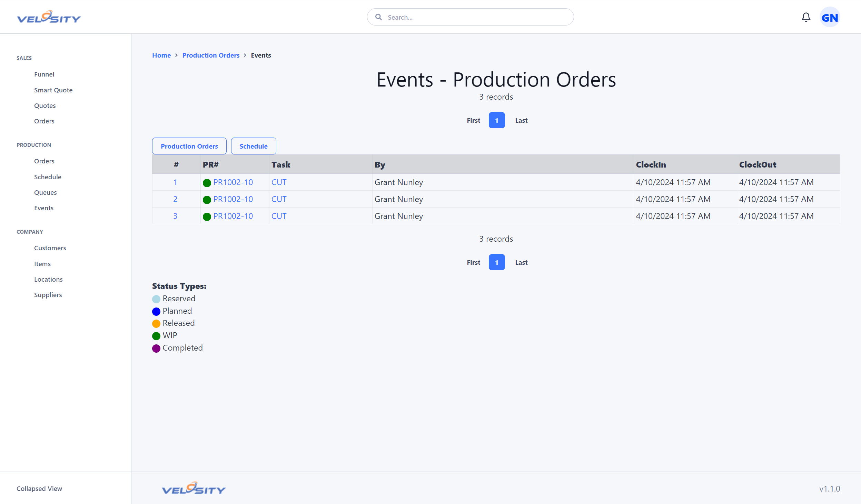Screen dimensions: 861x504
Task: Open event number 1 link
Action: click(x=175, y=182)
